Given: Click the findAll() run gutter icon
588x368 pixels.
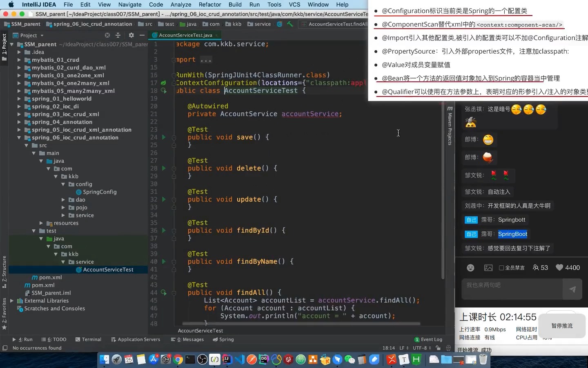Looking at the screenshot, I should (x=164, y=292).
